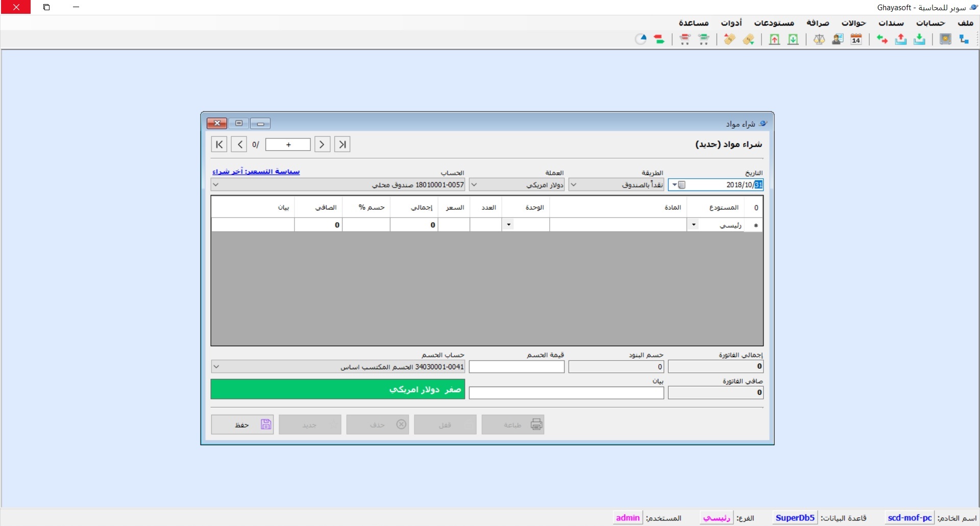Click the money tag with red up arrow
The height and width of the screenshot is (526, 980).
click(x=729, y=39)
